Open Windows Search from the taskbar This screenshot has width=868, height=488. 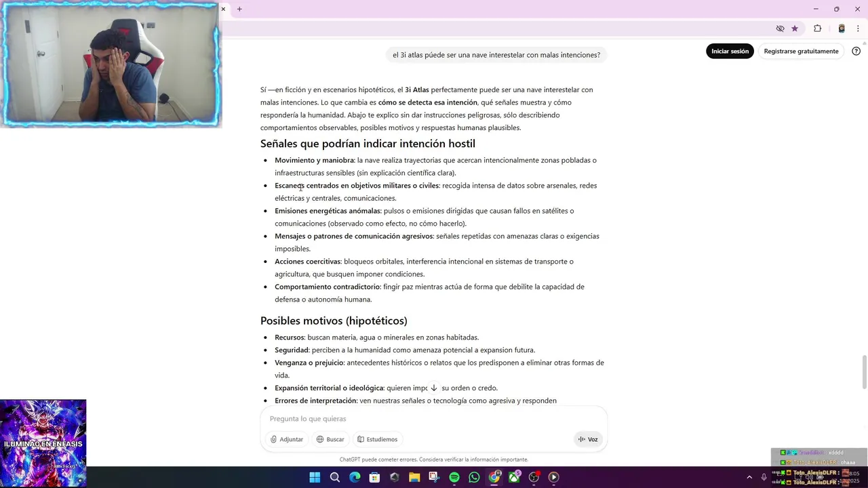pos(335,477)
